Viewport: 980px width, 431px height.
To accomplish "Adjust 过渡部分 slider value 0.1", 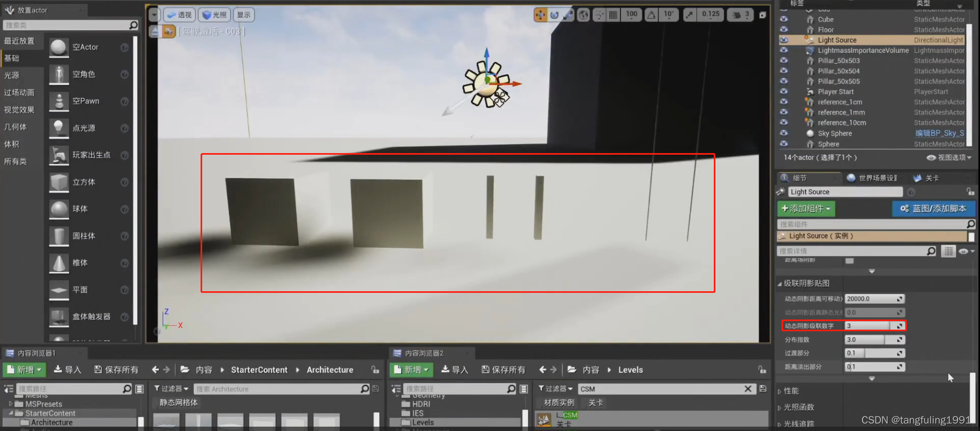I will 874,353.
